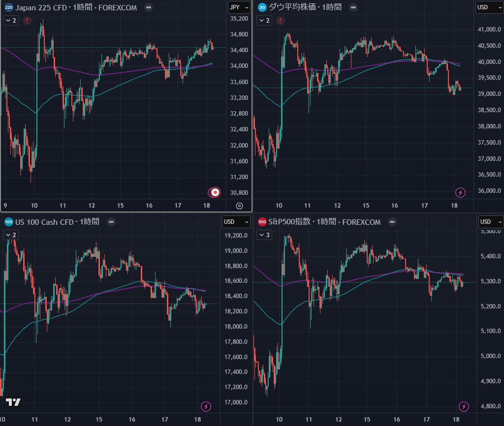Click the gray status pill beside ダウ平均株価 title
This screenshot has height=426, width=504.
click(353, 7)
